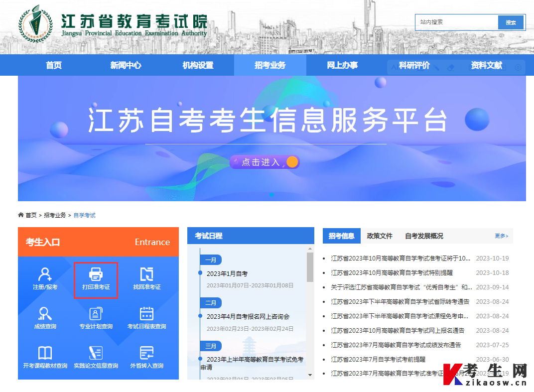The width and height of the screenshot is (534, 392).
Task: Click the 考生入口 Entrance header
Action: click(x=98, y=242)
